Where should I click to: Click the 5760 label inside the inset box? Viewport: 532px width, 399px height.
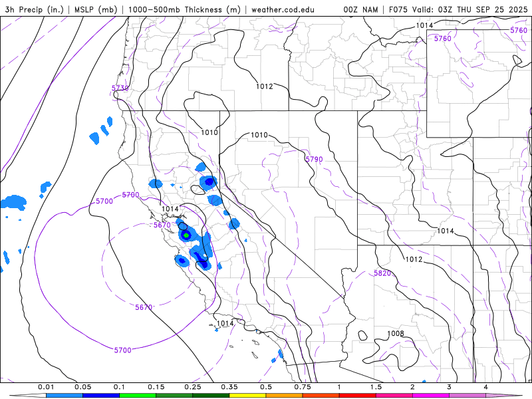coord(443,39)
